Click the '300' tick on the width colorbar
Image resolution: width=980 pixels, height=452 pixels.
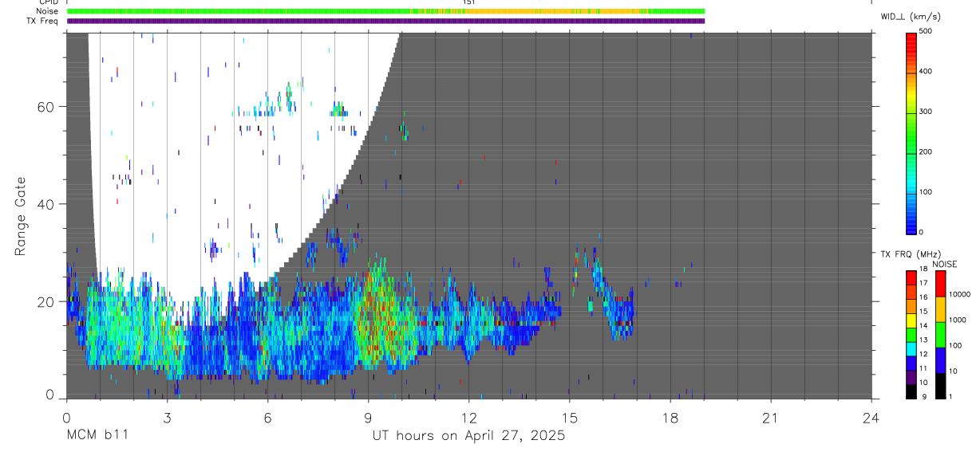coord(926,112)
